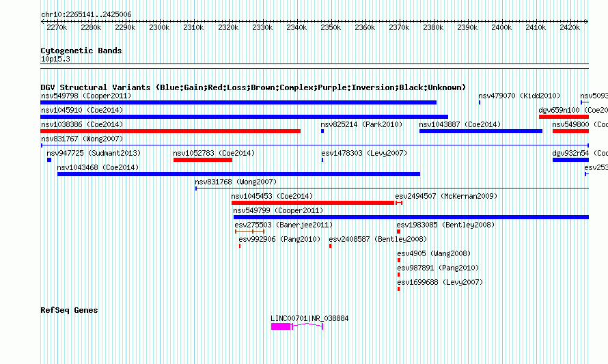Open the esv992906 (Pang2010) label
The image size is (608, 364).
279,239
